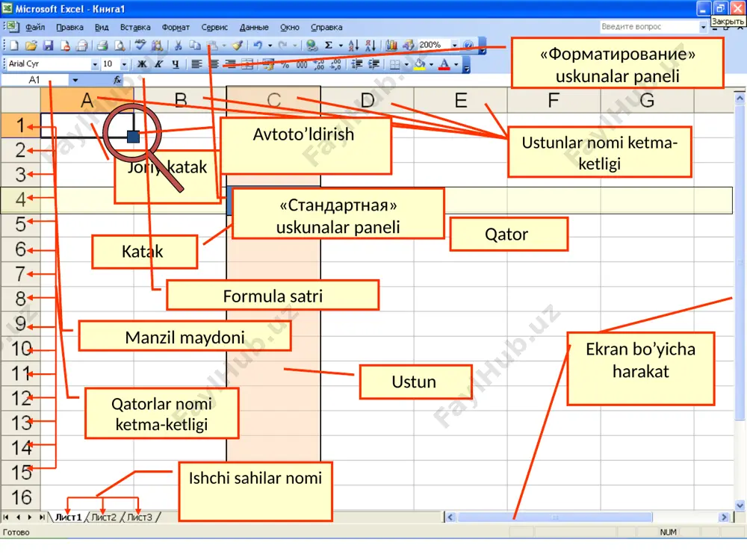Viewport: 747px width, 560px height.
Task: Open the Файл menu
Action: click(35, 28)
